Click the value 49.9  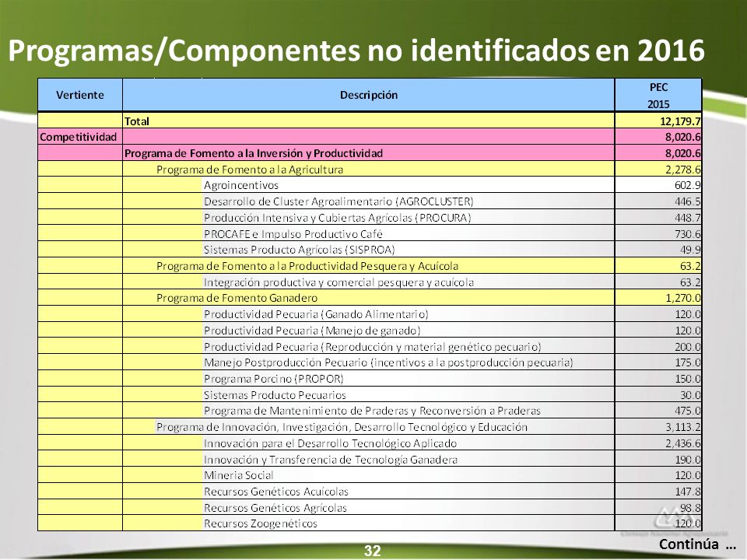690,250
